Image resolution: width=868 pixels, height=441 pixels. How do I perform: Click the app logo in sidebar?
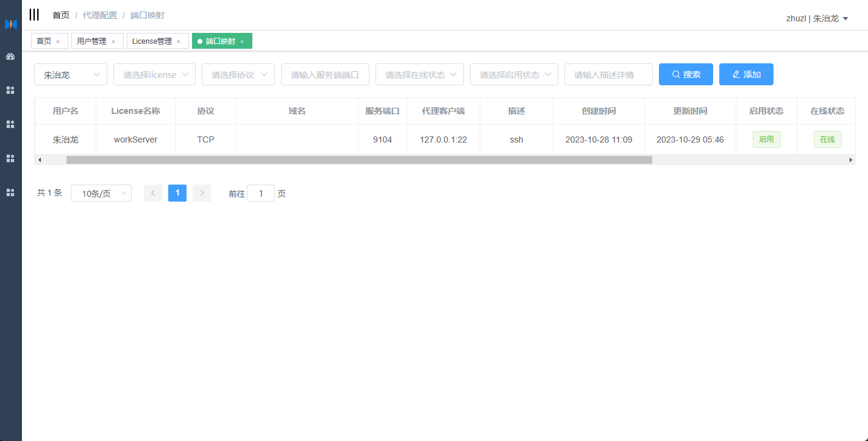pos(10,24)
